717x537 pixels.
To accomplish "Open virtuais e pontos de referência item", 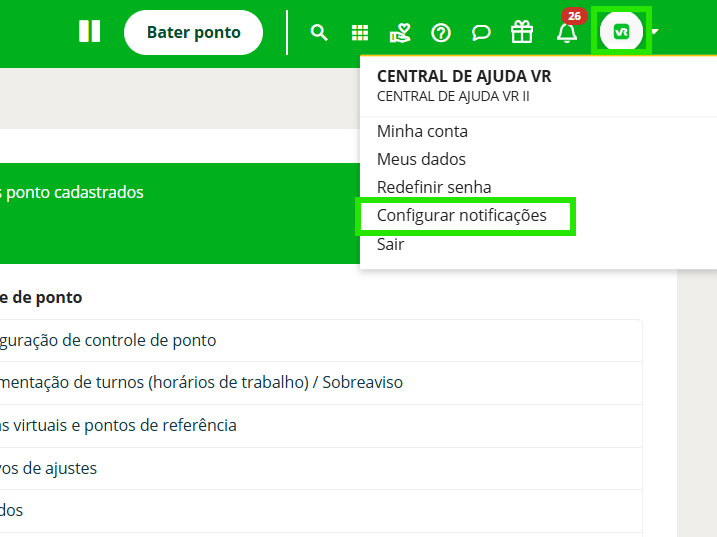I will tap(118, 425).
